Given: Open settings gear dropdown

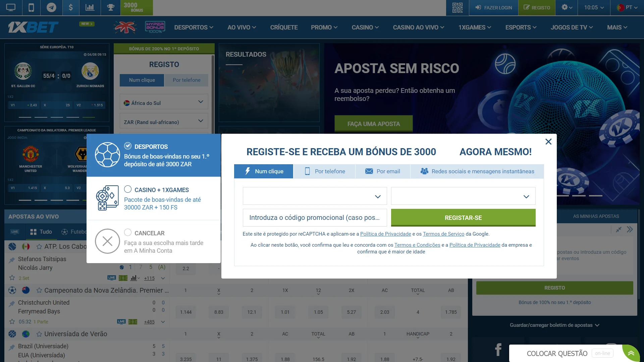Looking at the screenshot, I should coord(567,7).
